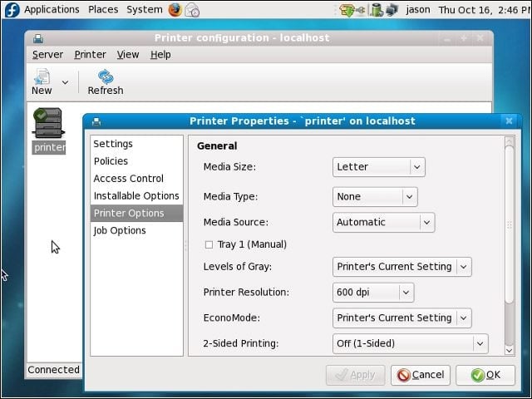This screenshot has width=532, height=399.
Task: Open the Levels of Gray dropdown
Action: (x=402, y=267)
